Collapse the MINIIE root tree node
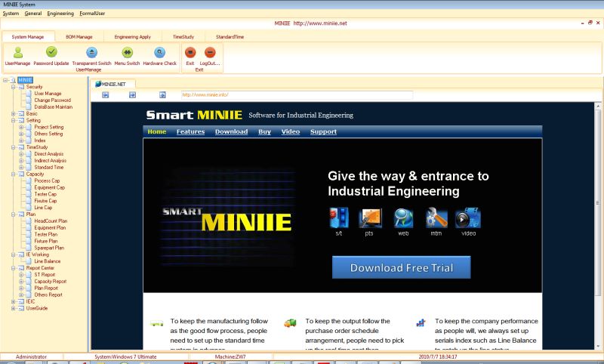 point(5,80)
